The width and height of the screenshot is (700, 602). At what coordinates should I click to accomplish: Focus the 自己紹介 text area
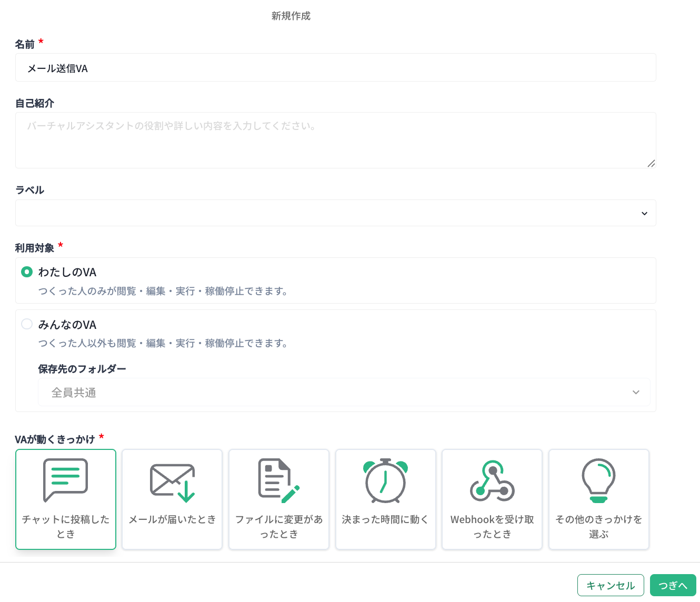335,140
